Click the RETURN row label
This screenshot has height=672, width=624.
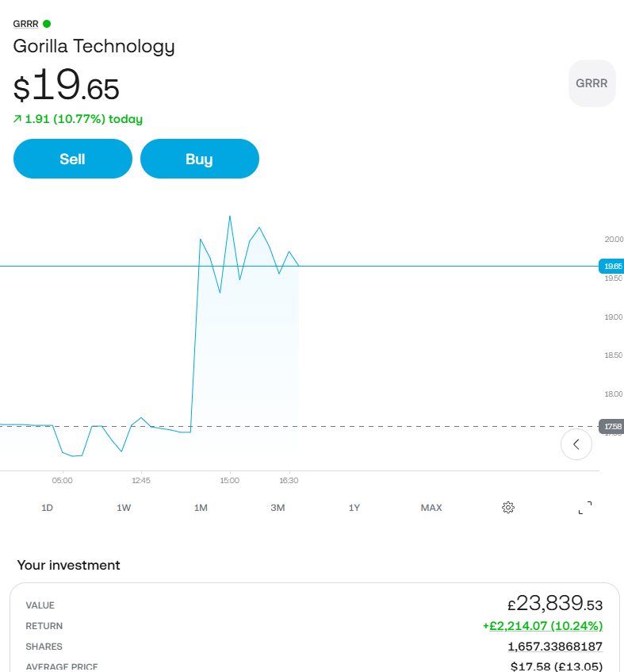(44, 626)
